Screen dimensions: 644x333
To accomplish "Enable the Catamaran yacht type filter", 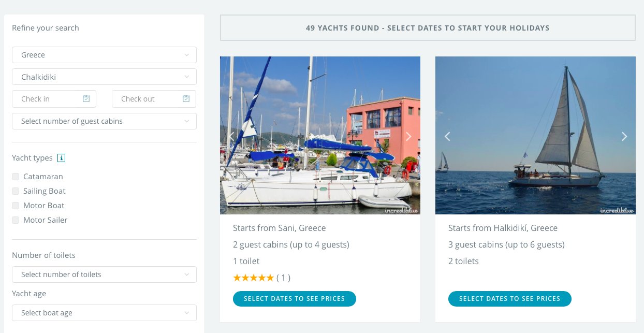I will pos(16,177).
